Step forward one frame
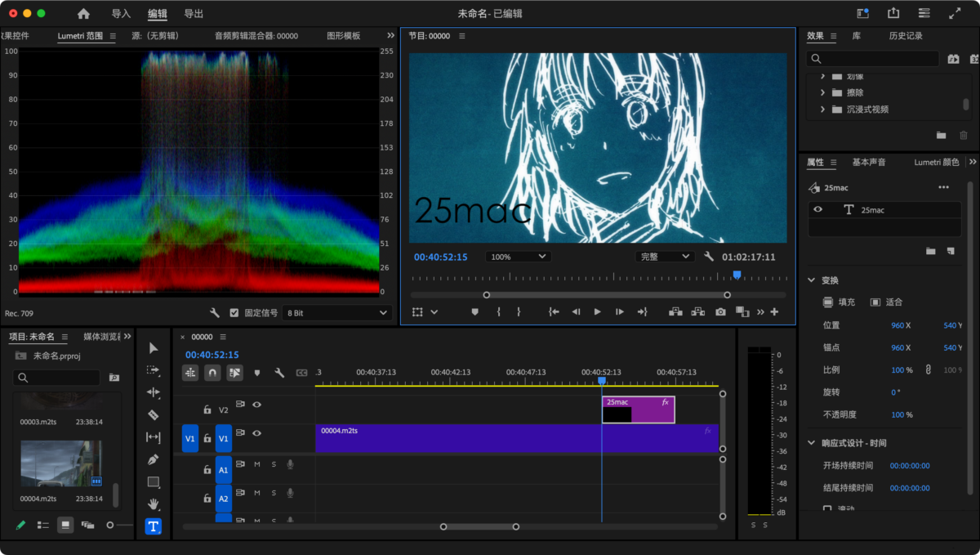This screenshot has width=980, height=555. (x=620, y=311)
